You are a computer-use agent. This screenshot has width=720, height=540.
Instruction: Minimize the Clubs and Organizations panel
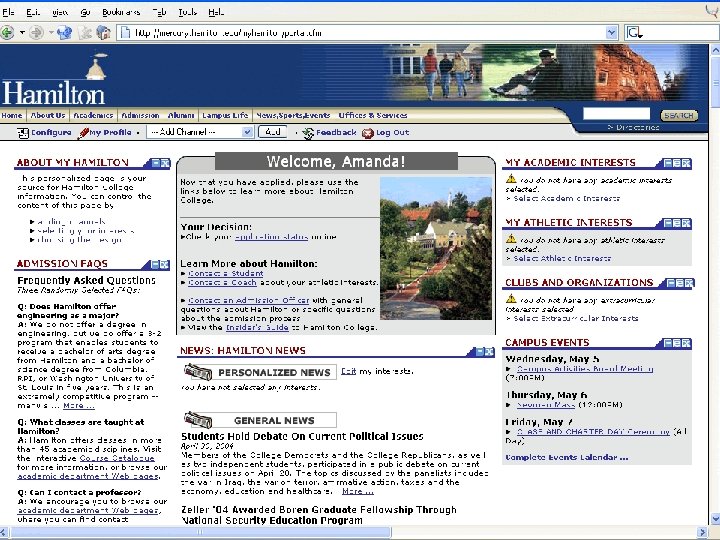(671, 283)
